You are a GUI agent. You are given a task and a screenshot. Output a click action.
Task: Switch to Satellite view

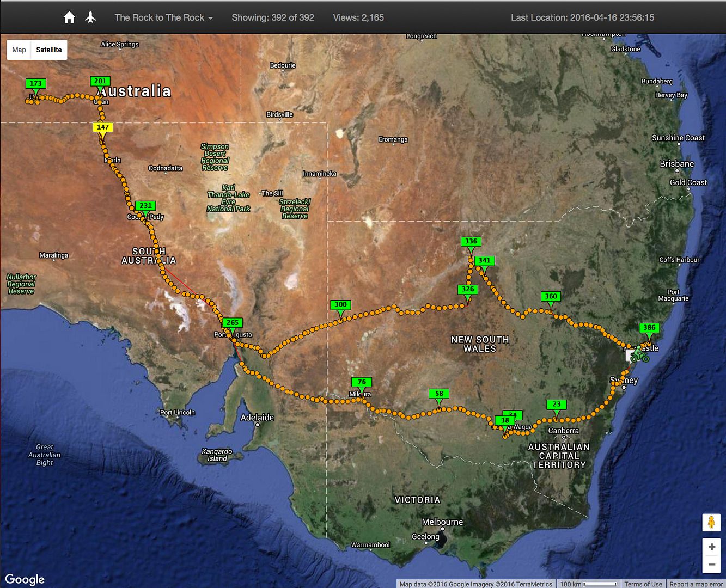click(49, 50)
